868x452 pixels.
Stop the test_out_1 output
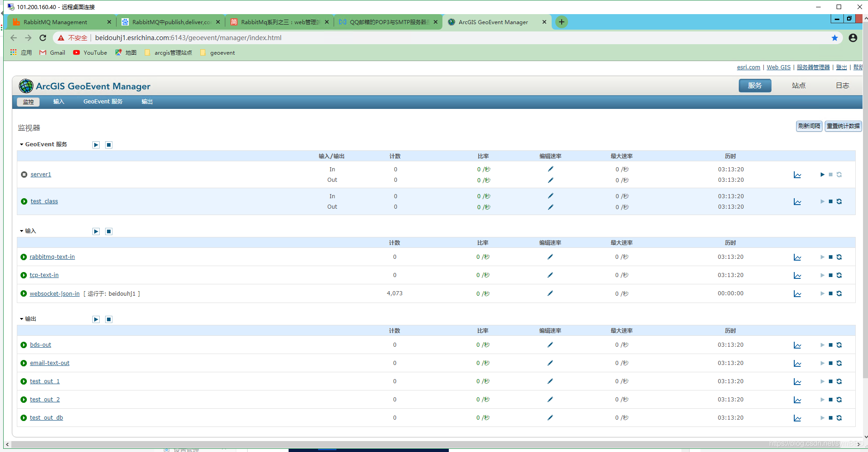tap(831, 381)
